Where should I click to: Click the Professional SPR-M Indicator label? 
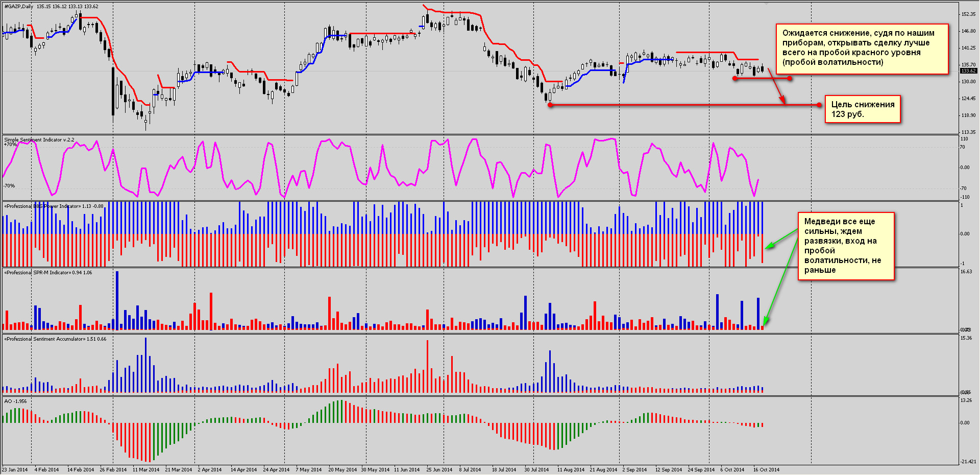coord(48,273)
